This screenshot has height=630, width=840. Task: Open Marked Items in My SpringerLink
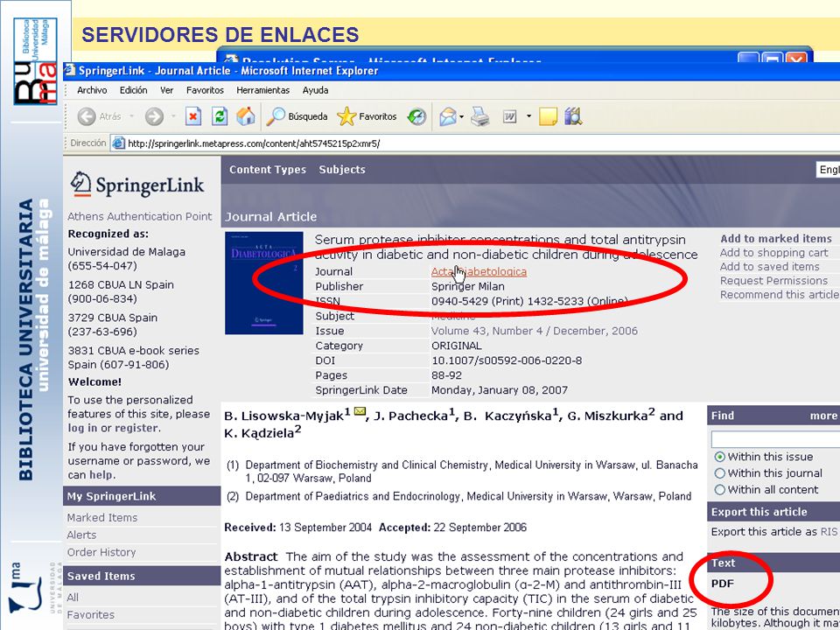tap(102, 517)
